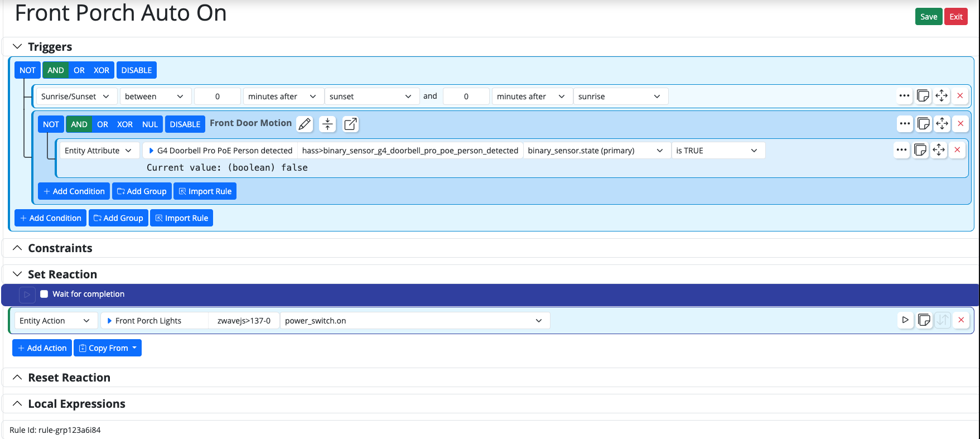980x439 pixels.
Task: Open the power_switch.on action dropdown
Action: coord(414,321)
